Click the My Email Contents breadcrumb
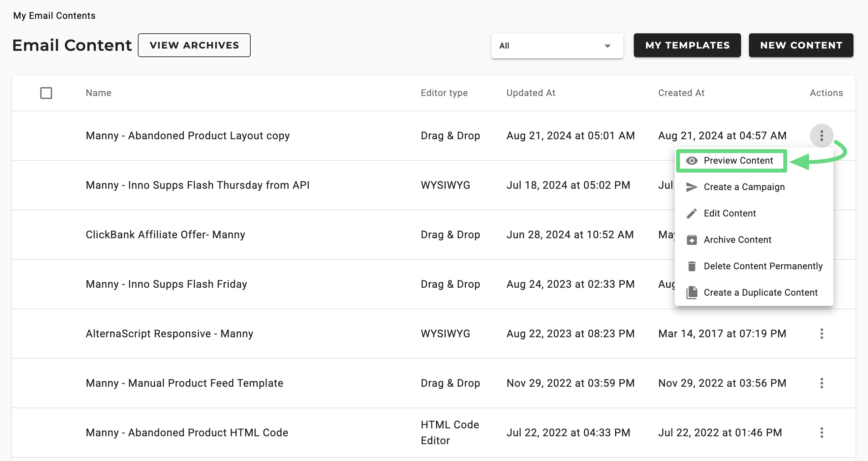Image resolution: width=868 pixels, height=461 pixels. [x=54, y=16]
